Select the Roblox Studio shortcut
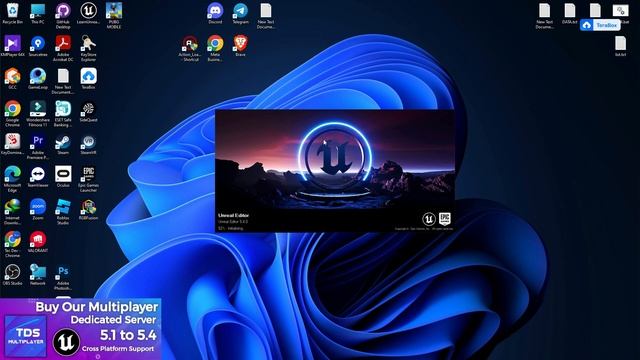 click(63, 211)
